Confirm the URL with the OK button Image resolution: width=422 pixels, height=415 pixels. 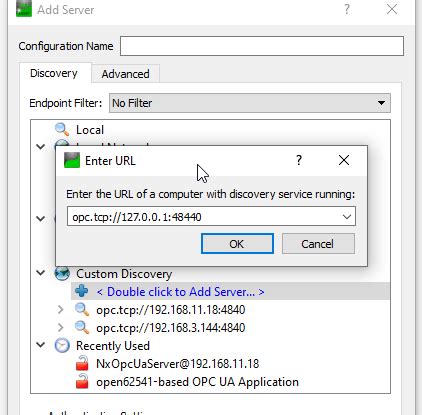tap(237, 244)
